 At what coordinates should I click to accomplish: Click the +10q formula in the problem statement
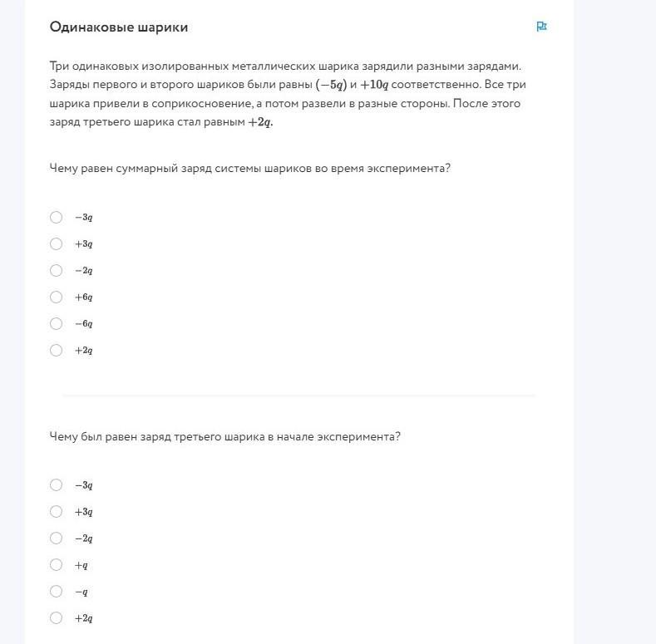click(x=374, y=85)
